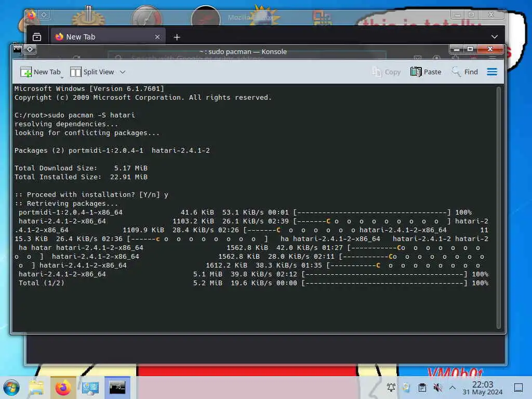
Task: Click the Konsole terminal scrollbar
Action: coord(498,208)
